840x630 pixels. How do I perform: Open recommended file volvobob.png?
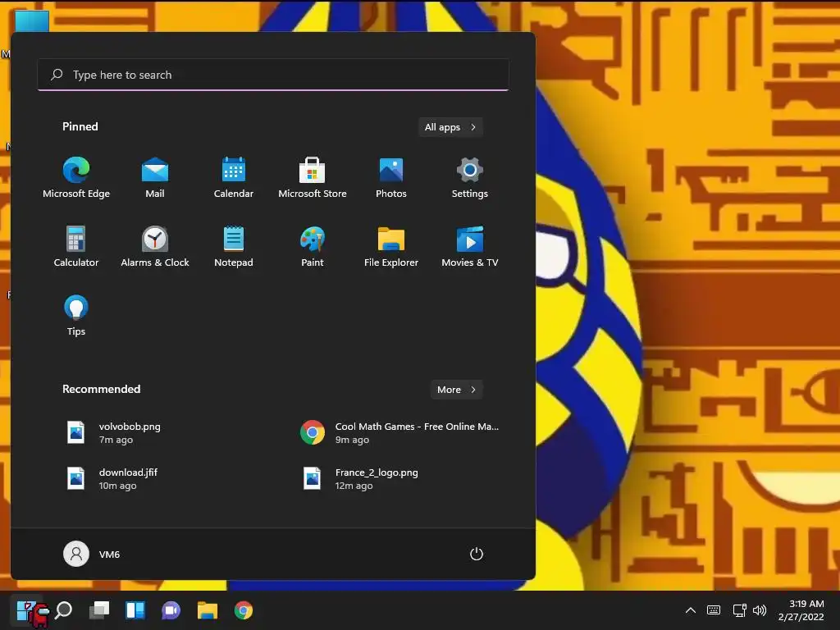pyautogui.click(x=114, y=433)
